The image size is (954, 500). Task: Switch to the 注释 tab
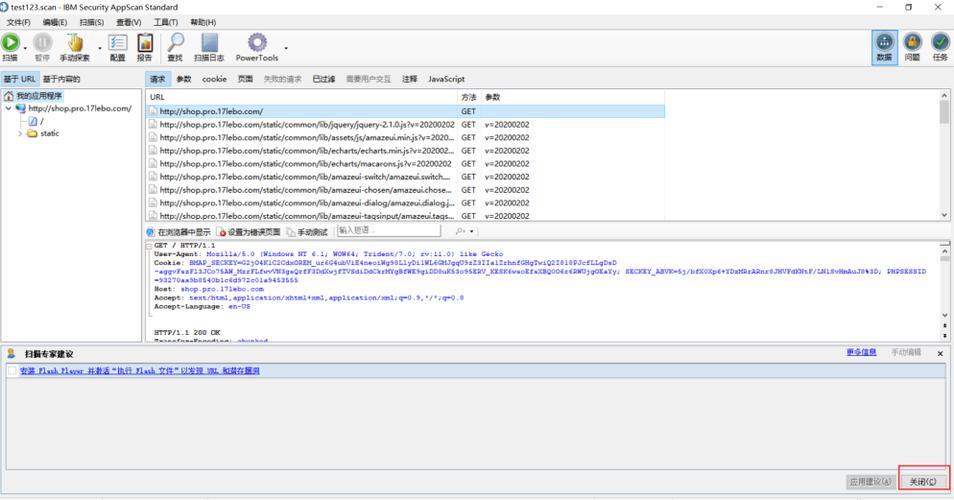(x=409, y=79)
